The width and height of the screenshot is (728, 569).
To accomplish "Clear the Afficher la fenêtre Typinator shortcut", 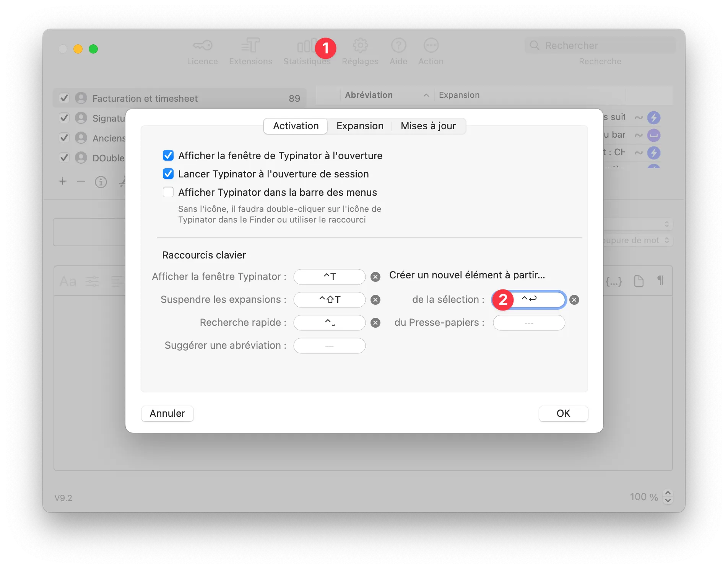I will coord(375,277).
